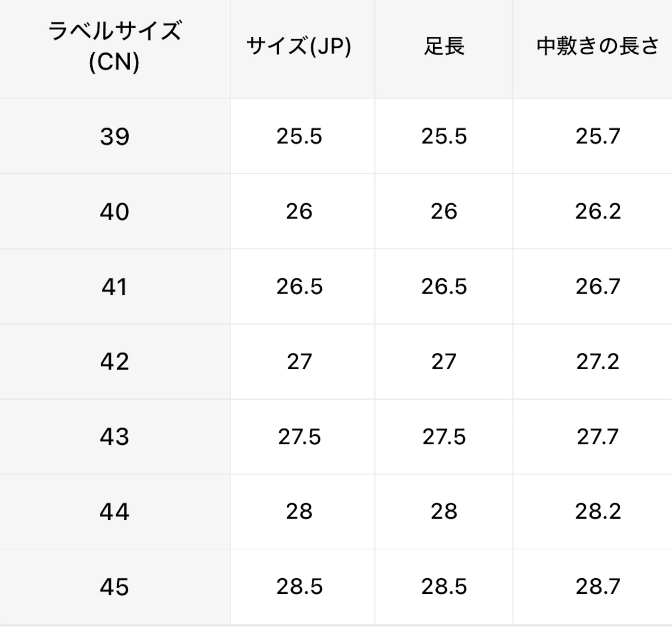This screenshot has height=637, width=672.
Task: Select label size 40 cell
Action: coord(114,212)
